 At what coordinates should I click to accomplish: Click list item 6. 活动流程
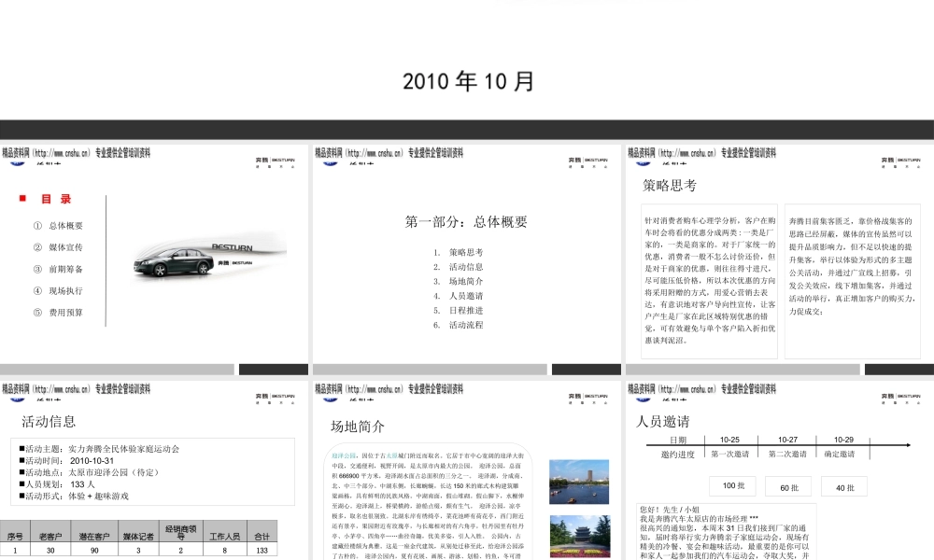[x=458, y=325]
